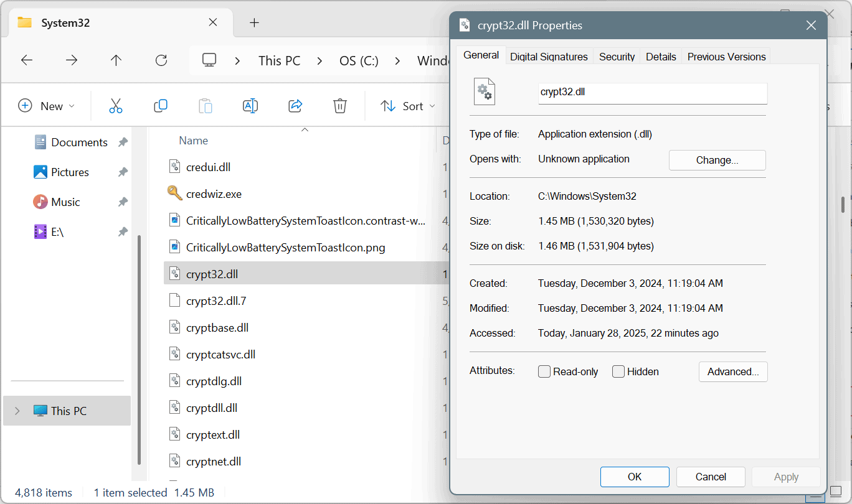Click the Documents folder icon in sidebar

(x=40, y=142)
